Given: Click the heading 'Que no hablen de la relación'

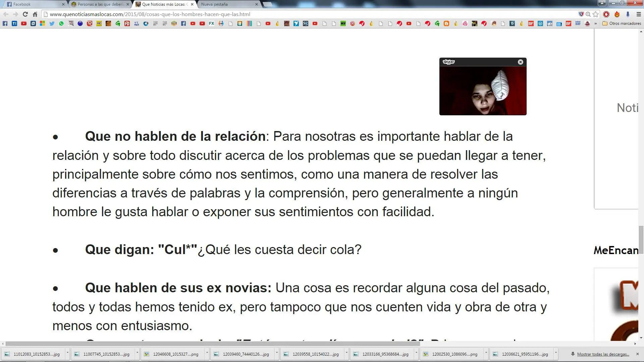Looking at the screenshot, I should tap(175, 136).
